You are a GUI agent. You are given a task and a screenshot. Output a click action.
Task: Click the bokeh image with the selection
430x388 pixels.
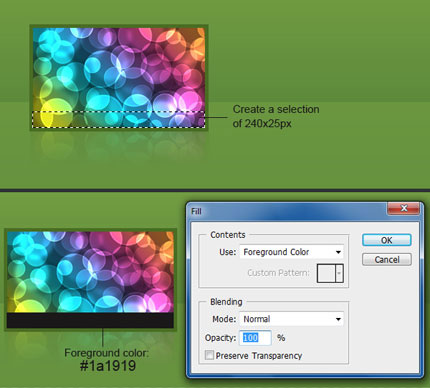pyautogui.click(x=119, y=78)
